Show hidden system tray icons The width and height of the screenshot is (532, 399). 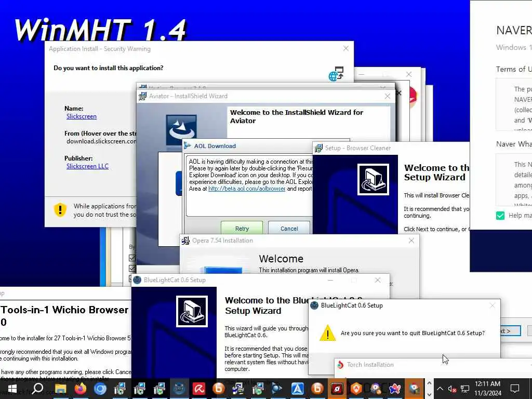(x=440, y=389)
